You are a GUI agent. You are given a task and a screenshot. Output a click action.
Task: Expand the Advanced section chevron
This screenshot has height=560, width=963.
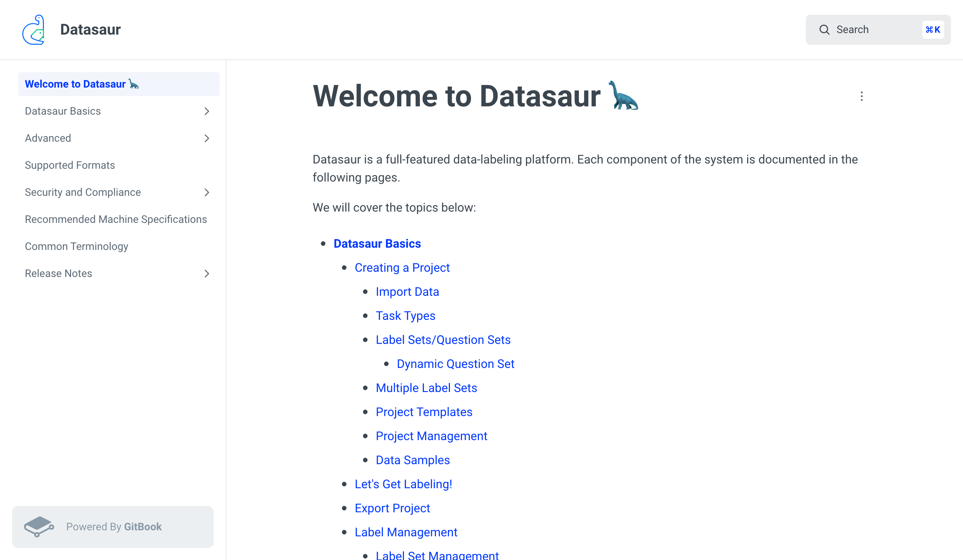pyautogui.click(x=207, y=138)
